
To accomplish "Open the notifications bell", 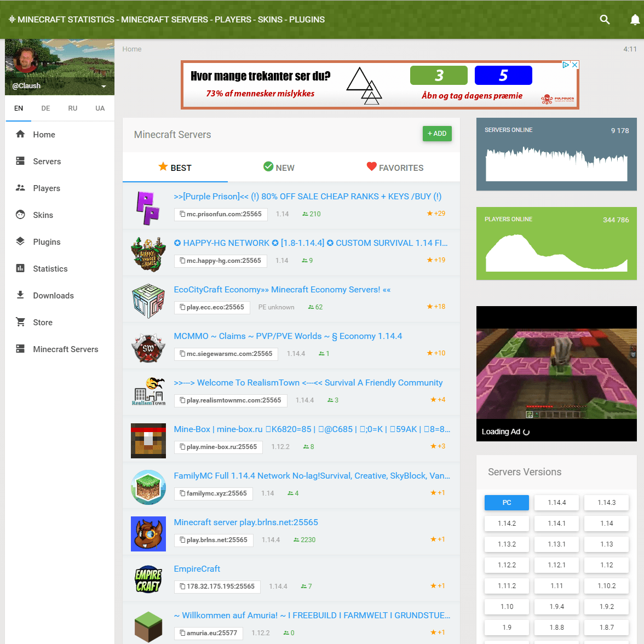I will tap(635, 19).
